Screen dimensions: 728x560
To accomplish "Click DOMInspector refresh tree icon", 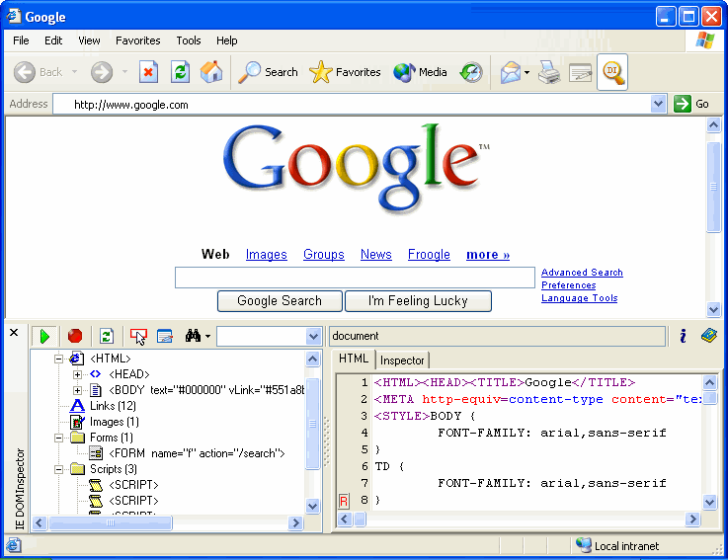I will [107, 336].
